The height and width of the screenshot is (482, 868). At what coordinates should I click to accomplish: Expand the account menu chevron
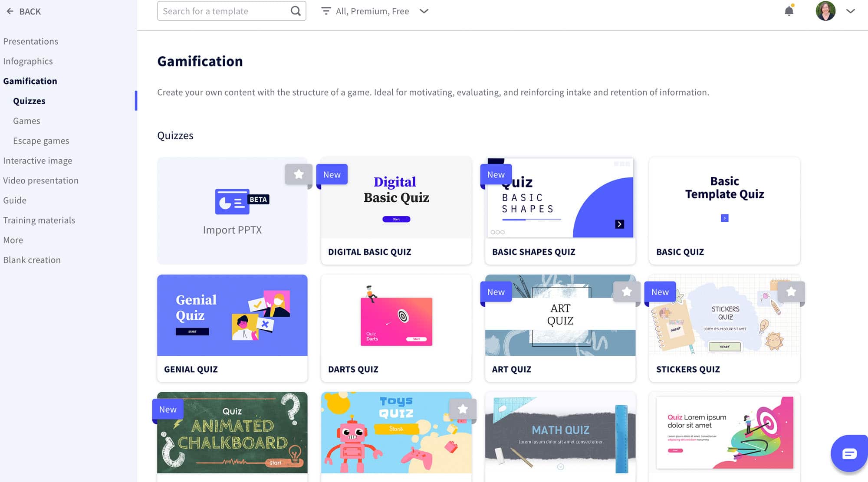coord(851,11)
